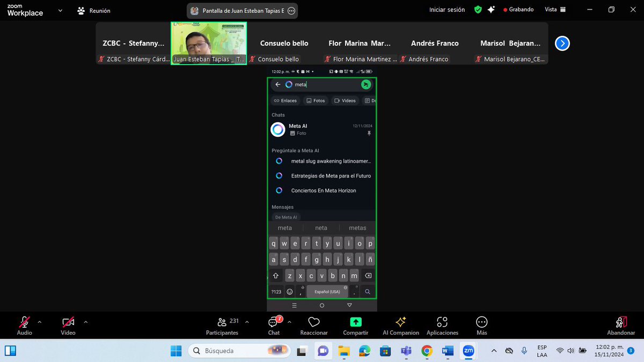This screenshot has height=362, width=644.
Task: Tap the emoji key on phone keyboard
Action: (x=290, y=292)
